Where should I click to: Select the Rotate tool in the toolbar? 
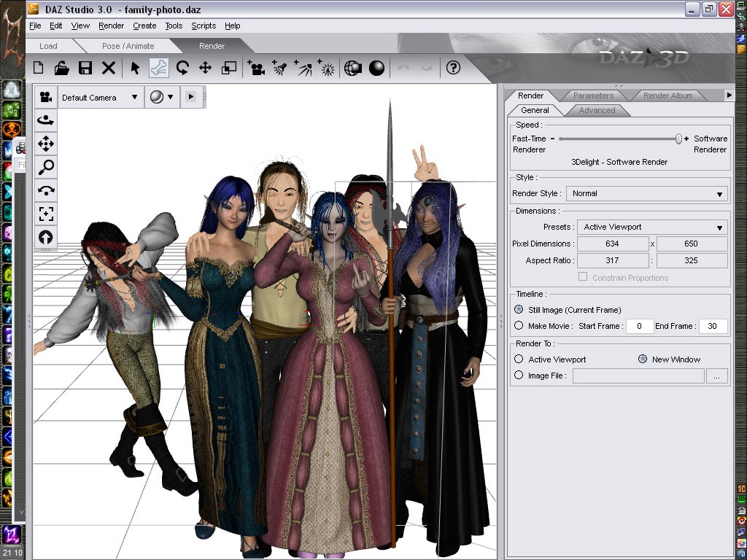point(182,69)
